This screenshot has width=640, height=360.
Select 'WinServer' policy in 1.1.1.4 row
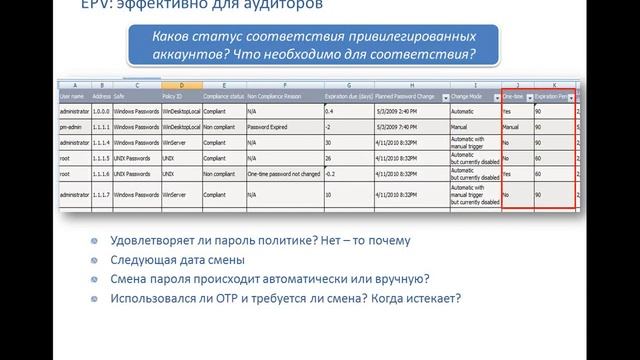point(182,143)
